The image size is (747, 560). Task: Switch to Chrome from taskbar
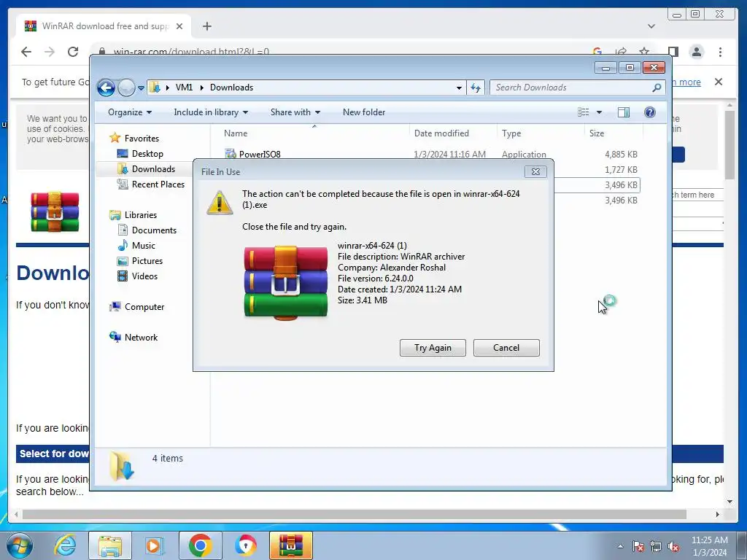pos(200,545)
